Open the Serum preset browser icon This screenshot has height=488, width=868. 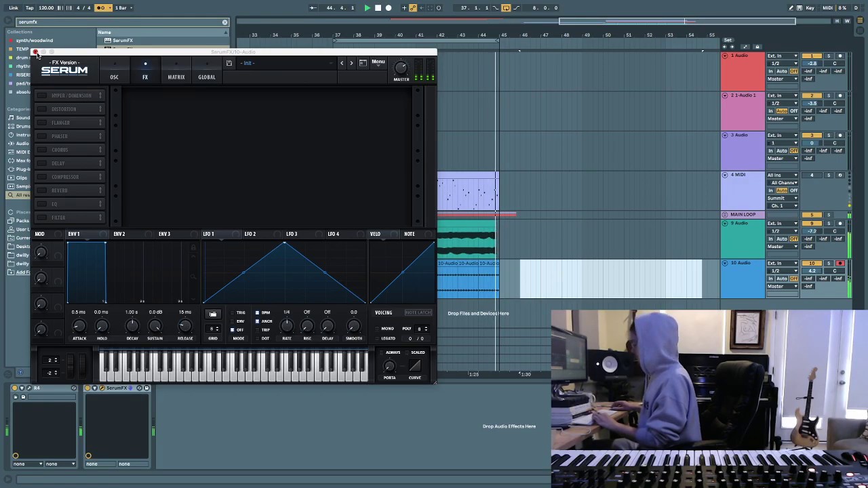(363, 63)
